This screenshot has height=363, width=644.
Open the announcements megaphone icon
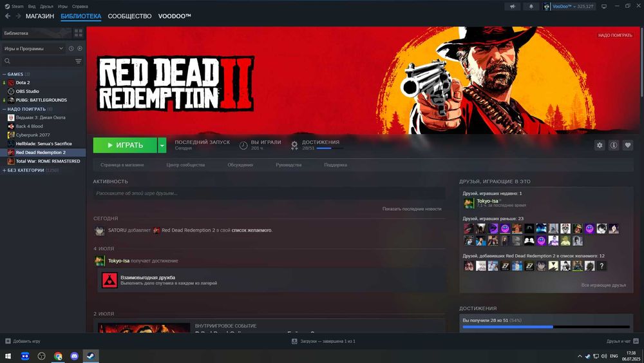point(513,6)
